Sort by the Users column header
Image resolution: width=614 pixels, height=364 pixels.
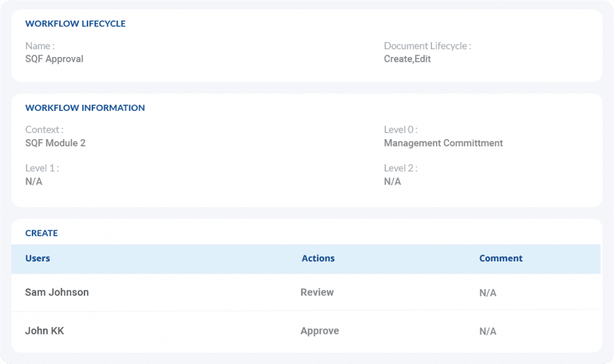pos(38,258)
